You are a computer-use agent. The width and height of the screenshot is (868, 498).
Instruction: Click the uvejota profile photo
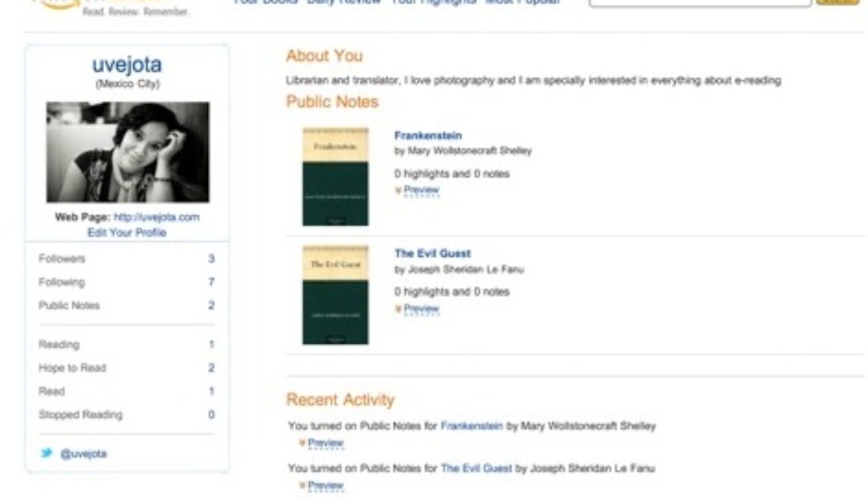(x=128, y=152)
